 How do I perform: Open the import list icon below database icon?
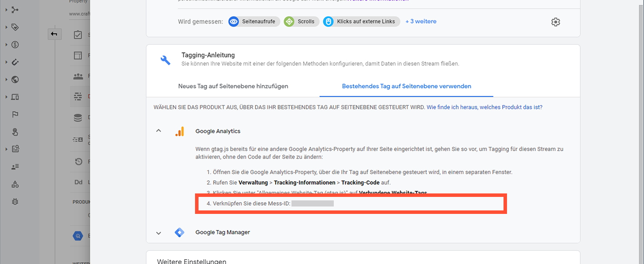(78, 139)
